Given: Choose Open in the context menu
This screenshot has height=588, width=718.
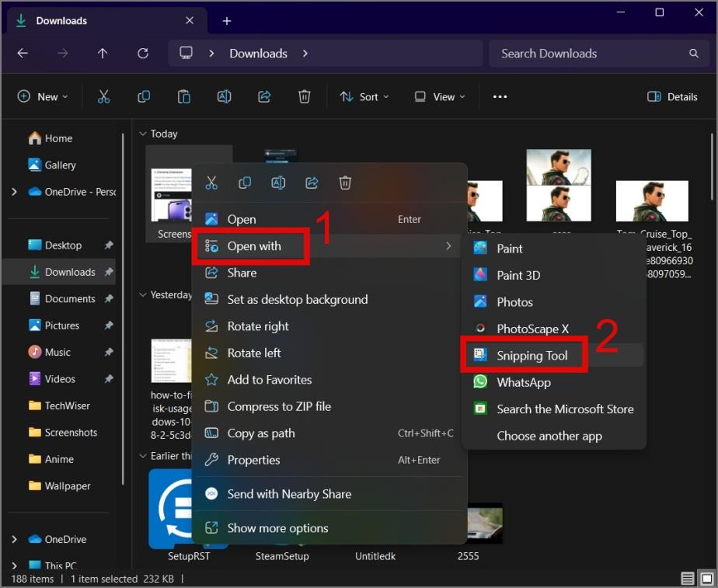Looking at the screenshot, I should [x=326, y=219].
